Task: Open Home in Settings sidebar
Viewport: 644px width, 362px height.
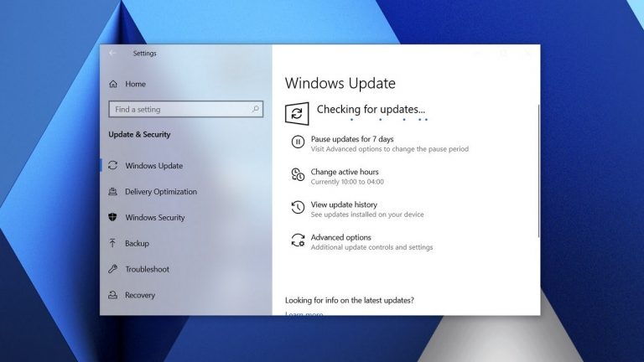Action: point(136,84)
